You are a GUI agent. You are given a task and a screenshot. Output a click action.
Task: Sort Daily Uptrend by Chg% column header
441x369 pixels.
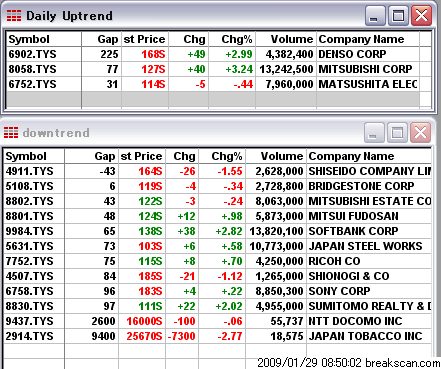pyautogui.click(x=232, y=39)
